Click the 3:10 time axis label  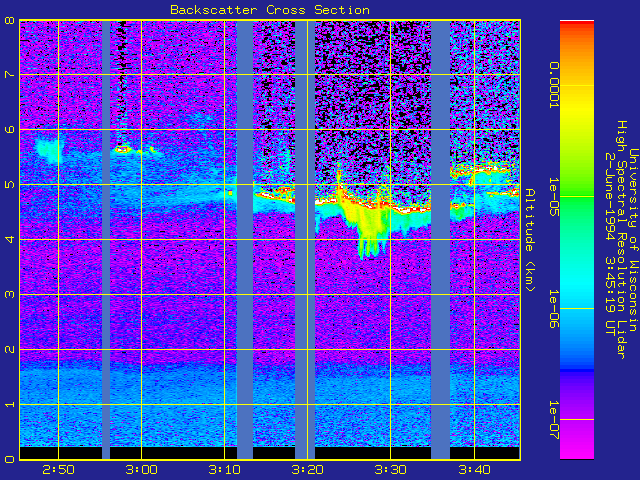click(x=224, y=470)
